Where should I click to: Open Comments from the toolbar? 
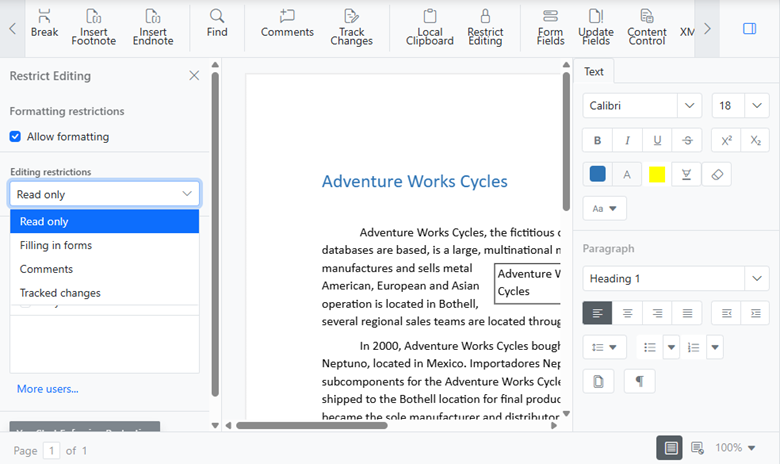[287, 23]
